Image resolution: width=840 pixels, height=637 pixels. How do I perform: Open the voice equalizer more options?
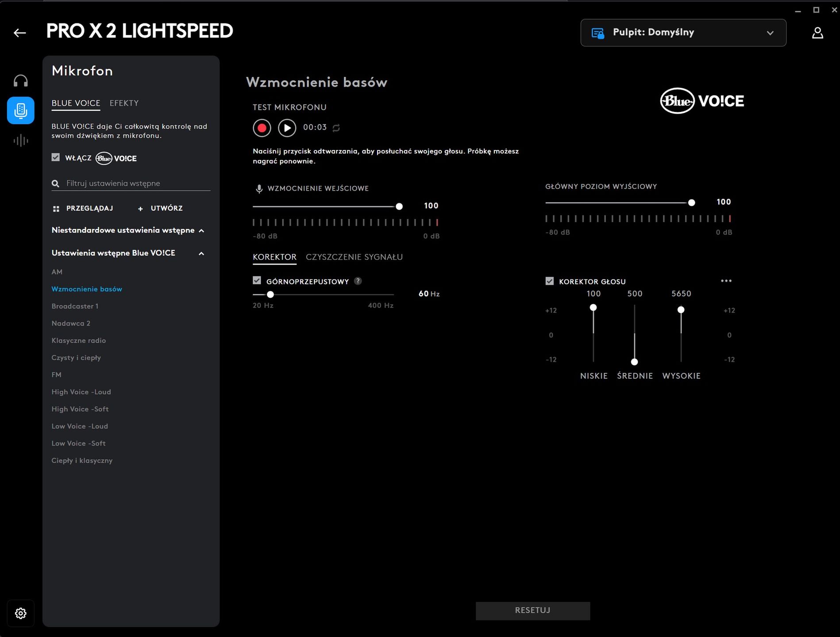pyautogui.click(x=726, y=281)
